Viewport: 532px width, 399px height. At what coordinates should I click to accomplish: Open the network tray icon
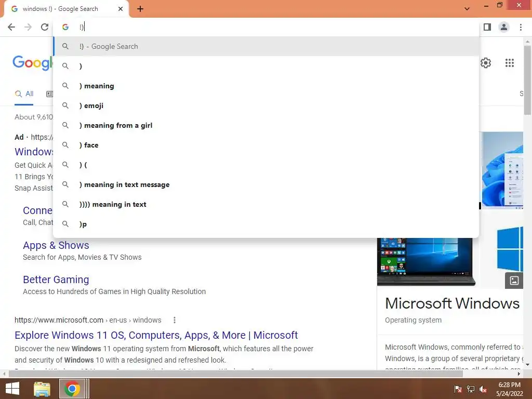pos(471,389)
